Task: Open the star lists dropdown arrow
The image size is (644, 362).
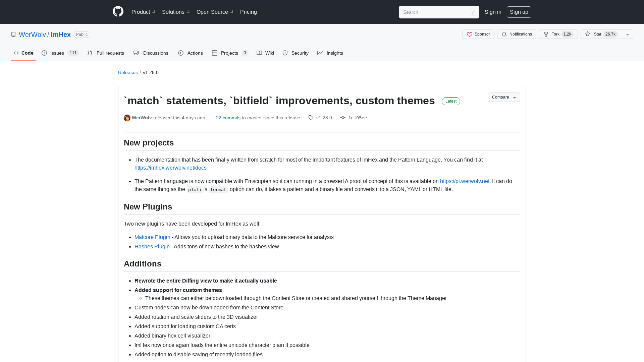Action: 628,35
